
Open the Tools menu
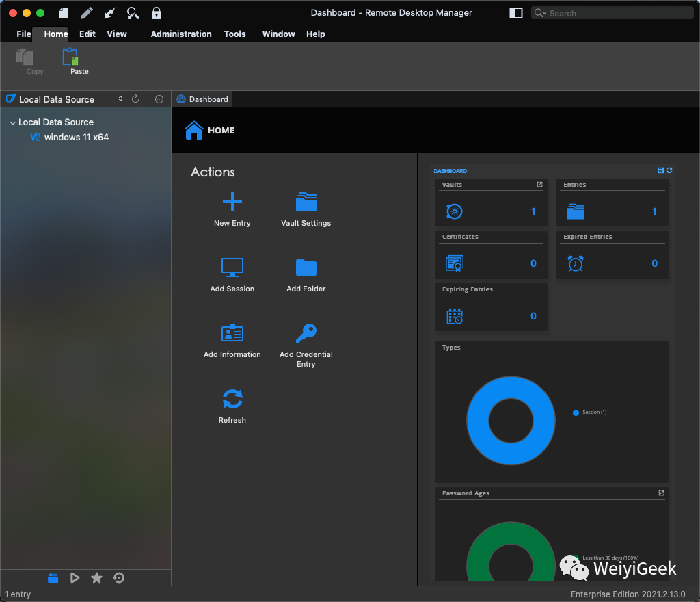pos(234,34)
